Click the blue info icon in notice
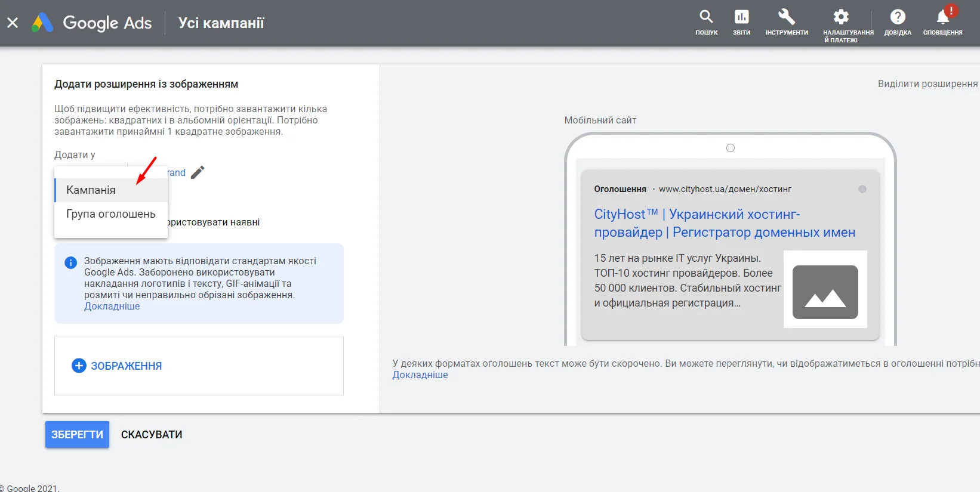 70,262
